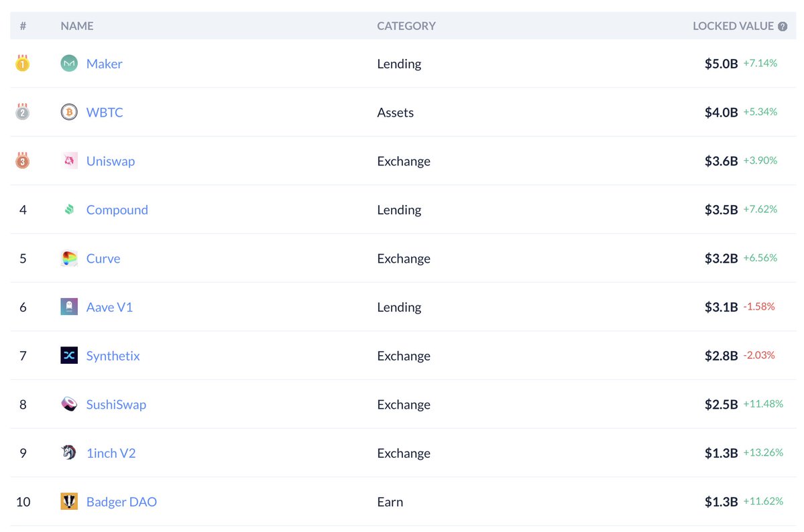Viewport: 804px width, 532px height.
Task: Click the Exchange category in Uniswap row
Action: click(x=404, y=161)
